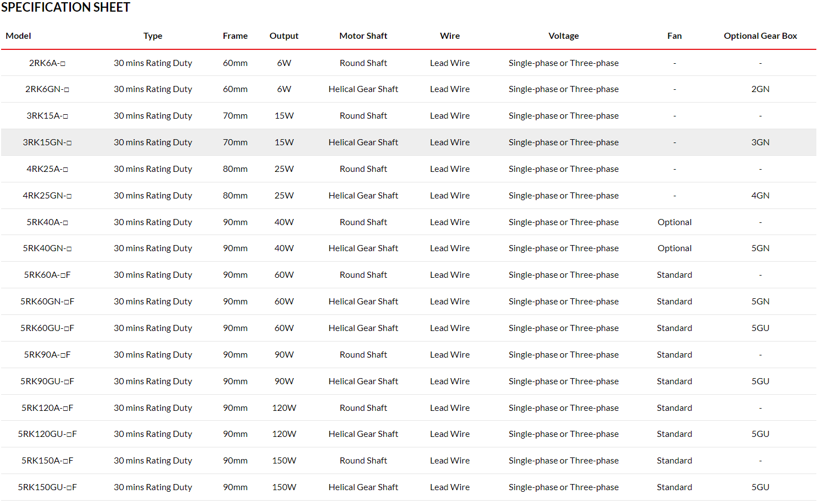823x504 pixels.
Task: Click 5GU gear box in 5RK60GU row
Action: point(760,328)
